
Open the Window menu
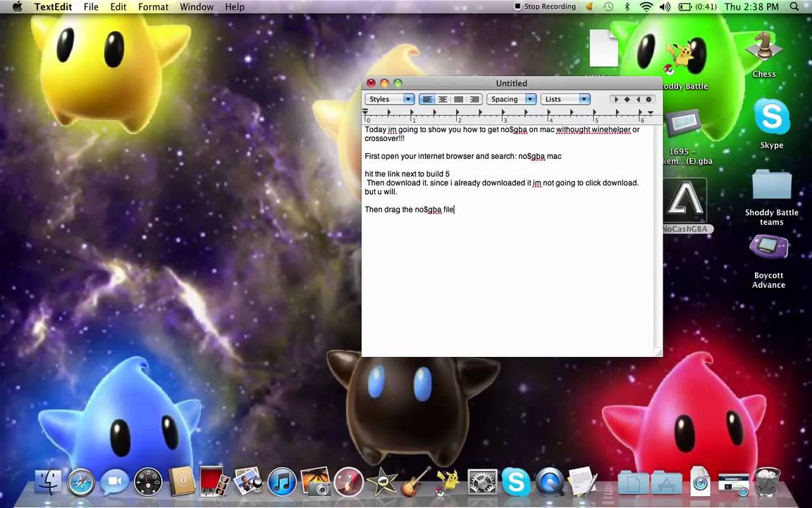(x=197, y=7)
